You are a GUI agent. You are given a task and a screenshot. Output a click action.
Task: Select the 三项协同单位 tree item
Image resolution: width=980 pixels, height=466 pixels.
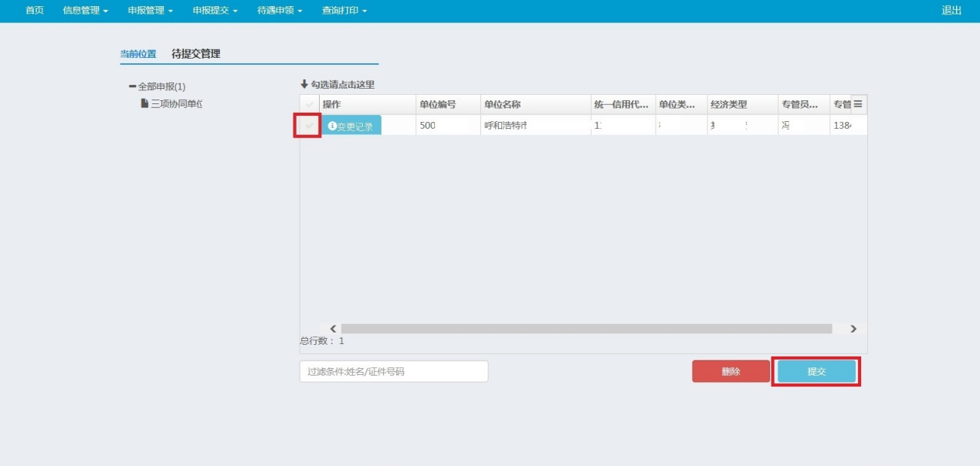click(x=176, y=103)
